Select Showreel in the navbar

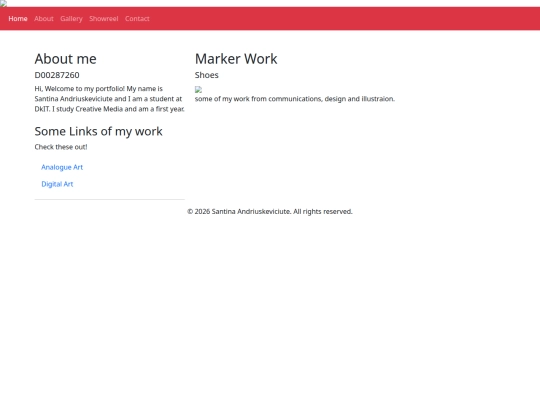104,19
